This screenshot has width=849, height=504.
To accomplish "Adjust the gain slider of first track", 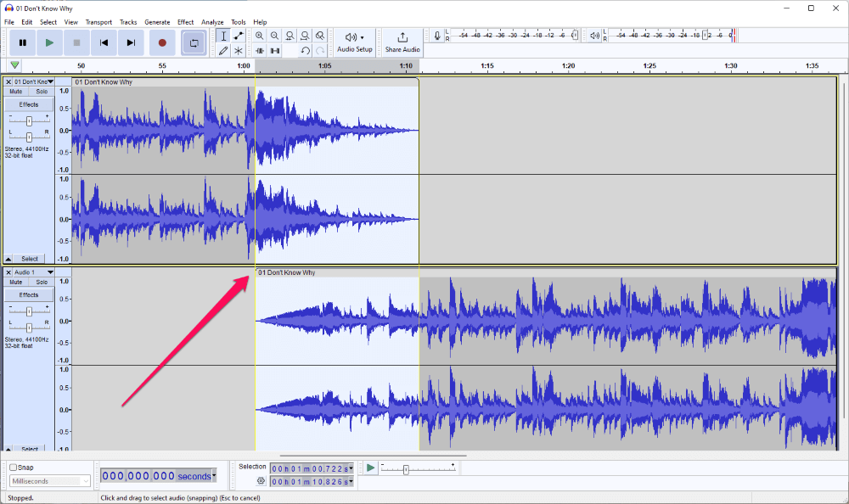I will click(29, 120).
